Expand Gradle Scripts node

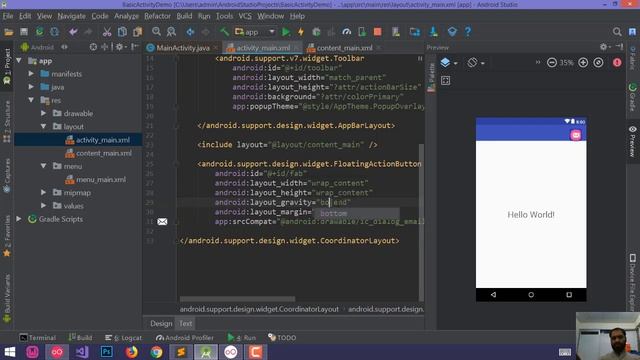(19, 219)
